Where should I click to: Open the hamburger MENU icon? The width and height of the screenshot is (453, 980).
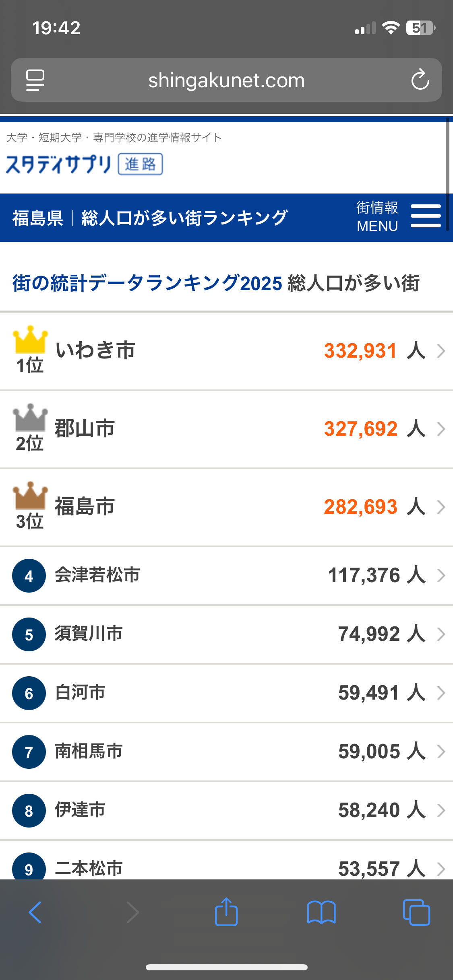click(x=426, y=216)
